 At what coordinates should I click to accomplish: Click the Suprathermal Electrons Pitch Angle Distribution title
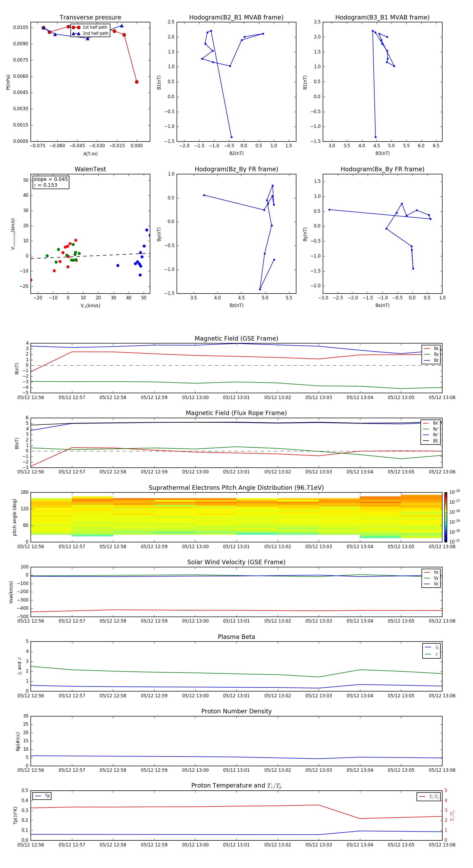[236, 488]
